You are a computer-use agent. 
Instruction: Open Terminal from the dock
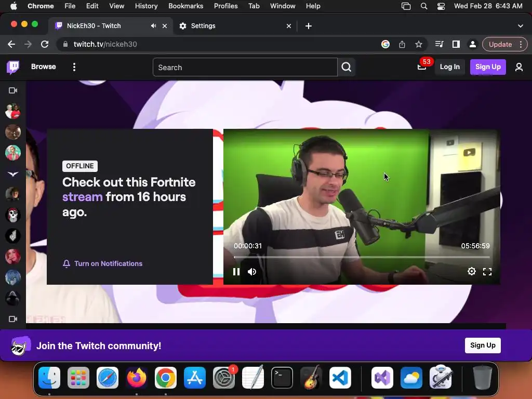282,378
